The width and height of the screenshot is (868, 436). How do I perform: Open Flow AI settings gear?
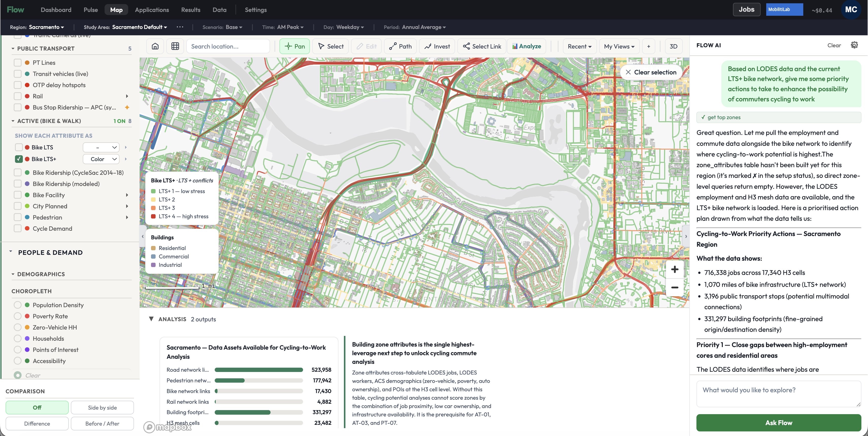click(854, 45)
